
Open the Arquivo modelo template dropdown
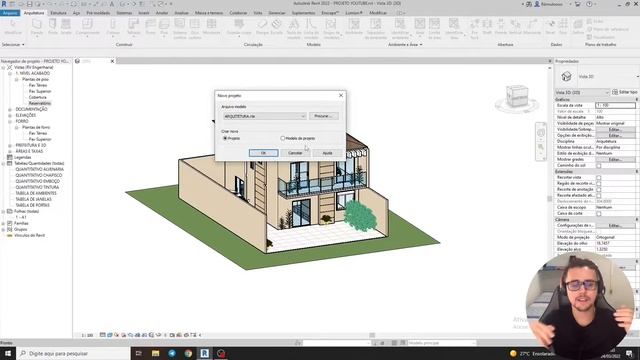264,116
